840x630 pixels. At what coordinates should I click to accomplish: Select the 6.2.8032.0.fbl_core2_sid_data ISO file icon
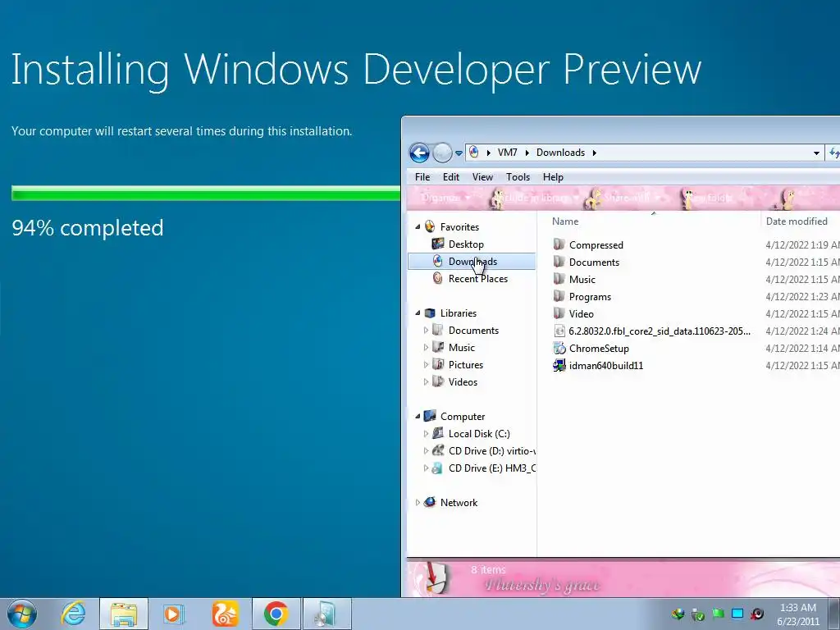559,331
